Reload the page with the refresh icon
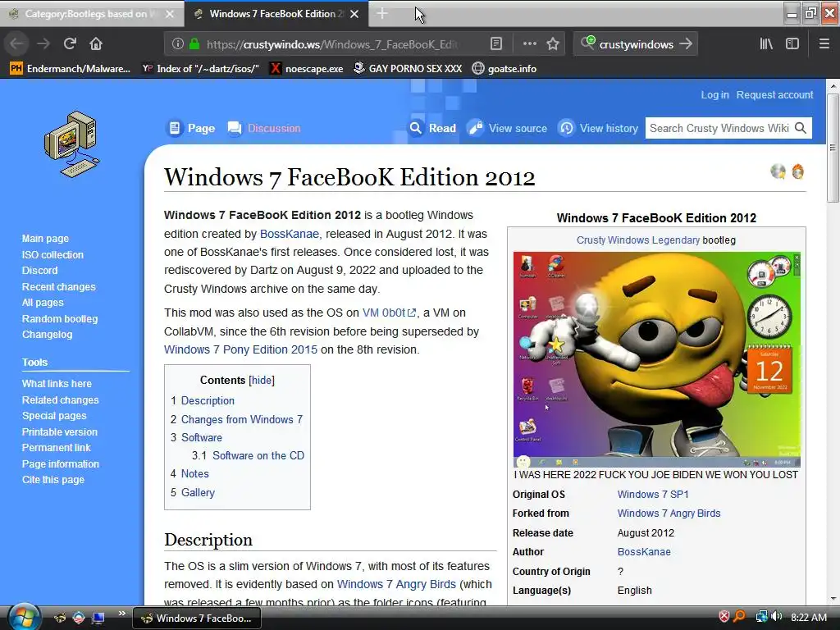Screen dimensions: 840x630 pos(70,44)
